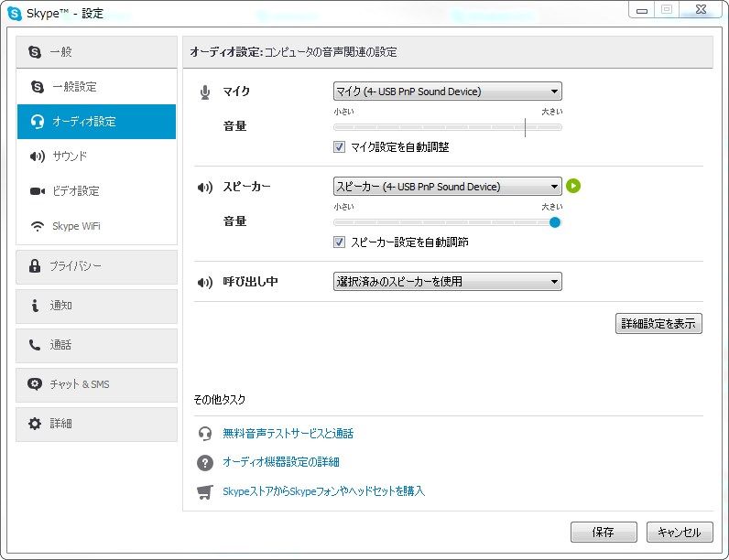This screenshot has height=560, width=729.
Task: Expand the 詳細 section
Action: [97, 425]
